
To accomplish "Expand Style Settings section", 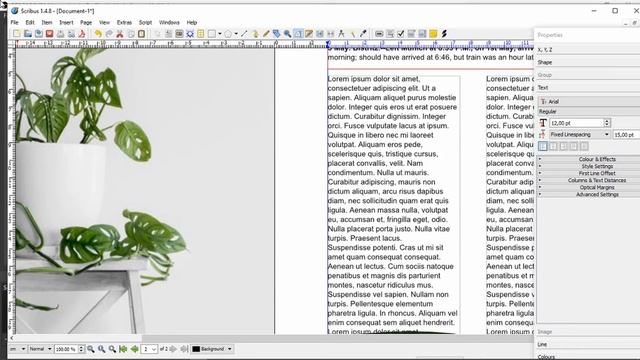I will click(589, 166).
